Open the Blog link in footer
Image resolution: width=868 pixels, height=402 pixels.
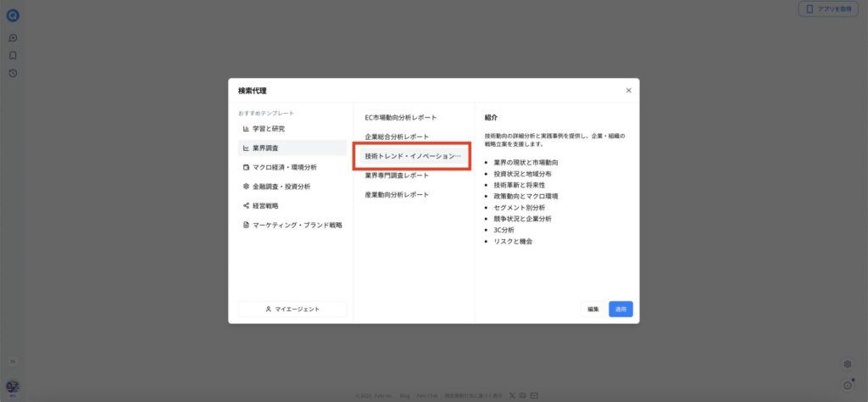(404, 396)
